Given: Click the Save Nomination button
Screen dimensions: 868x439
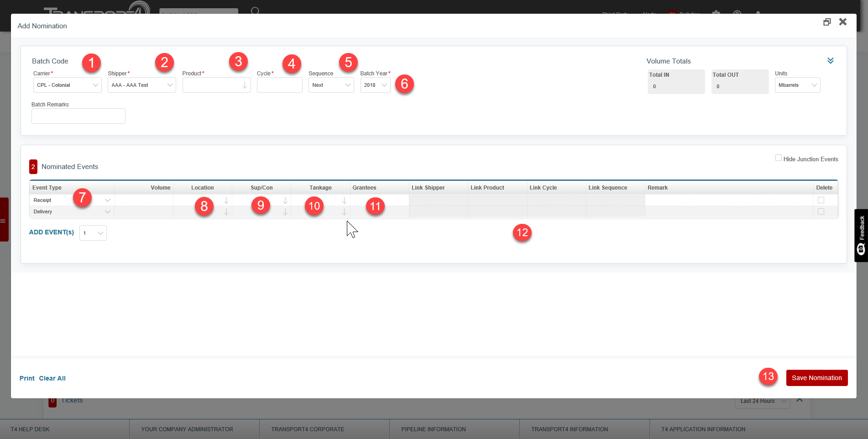Looking at the screenshot, I should (x=816, y=378).
